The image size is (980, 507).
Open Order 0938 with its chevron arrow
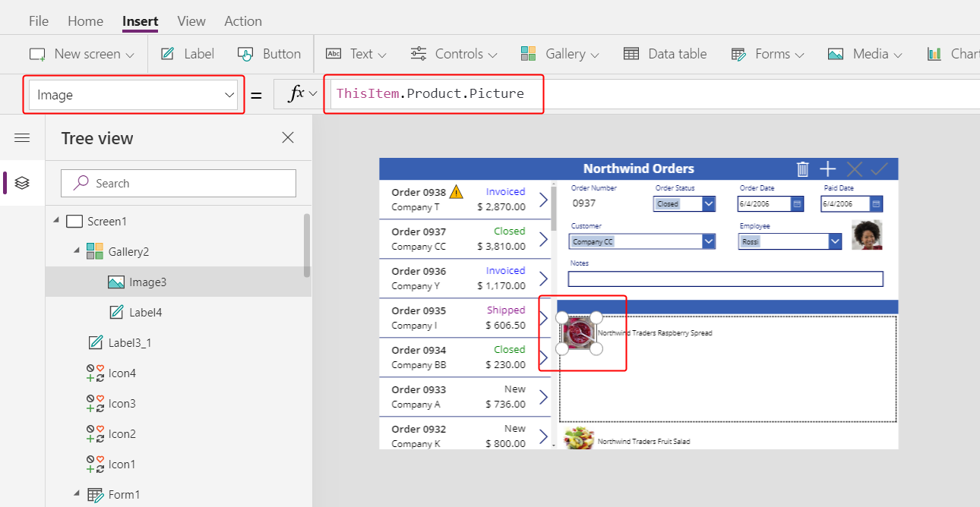[x=543, y=200]
